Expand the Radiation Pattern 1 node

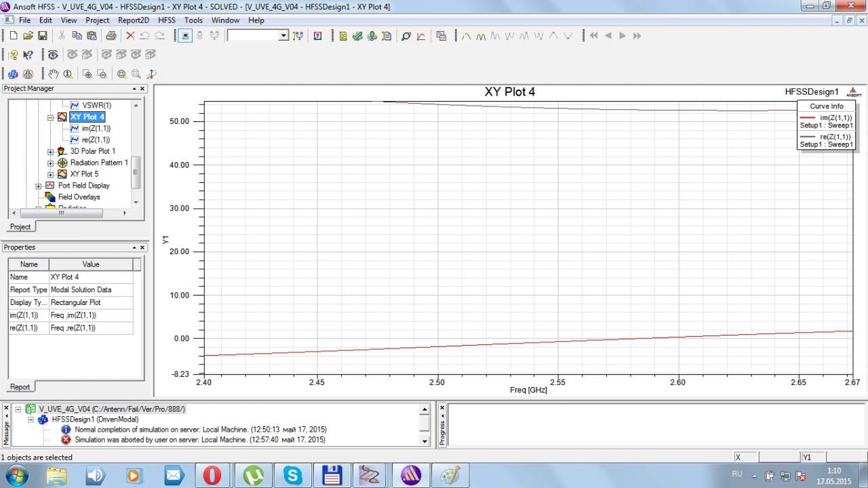[50, 163]
